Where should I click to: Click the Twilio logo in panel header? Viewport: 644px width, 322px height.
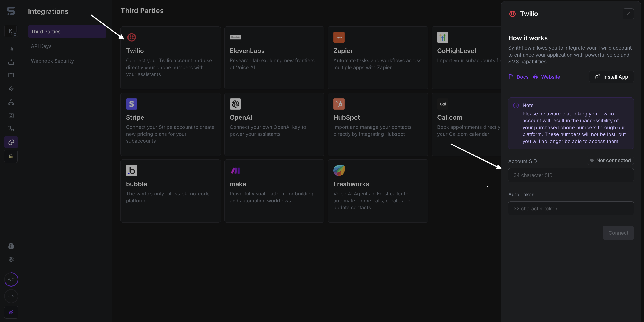click(512, 14)
